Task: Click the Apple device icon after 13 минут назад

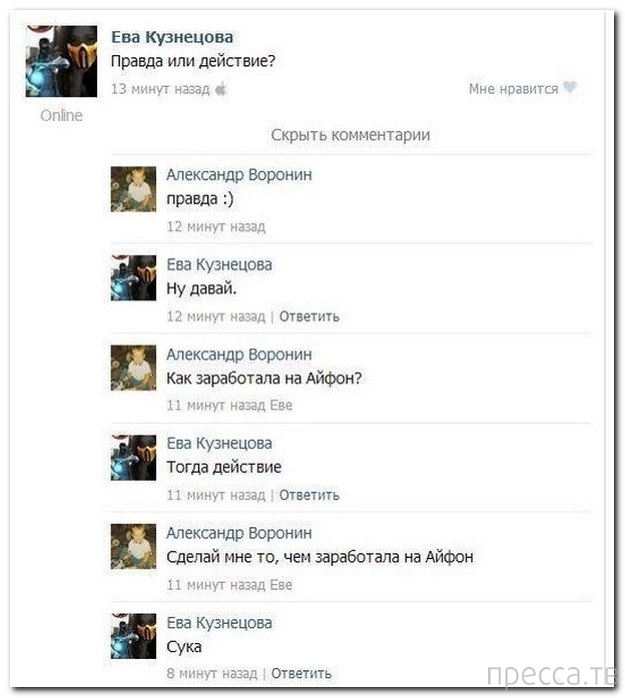Action: 221,89
